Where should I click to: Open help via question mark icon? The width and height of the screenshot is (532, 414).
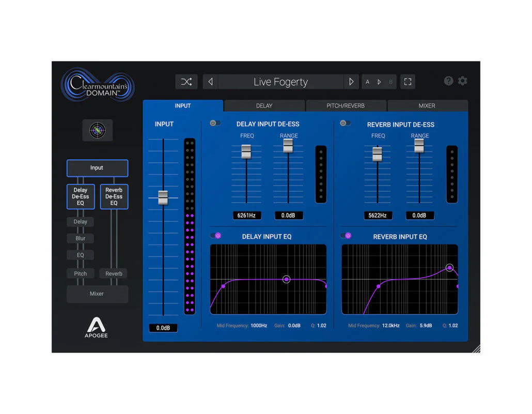click(448, 81)
